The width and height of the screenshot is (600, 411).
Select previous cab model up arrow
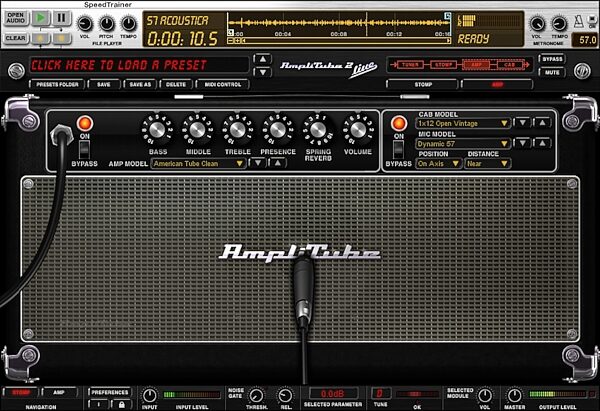coord(542,123)
